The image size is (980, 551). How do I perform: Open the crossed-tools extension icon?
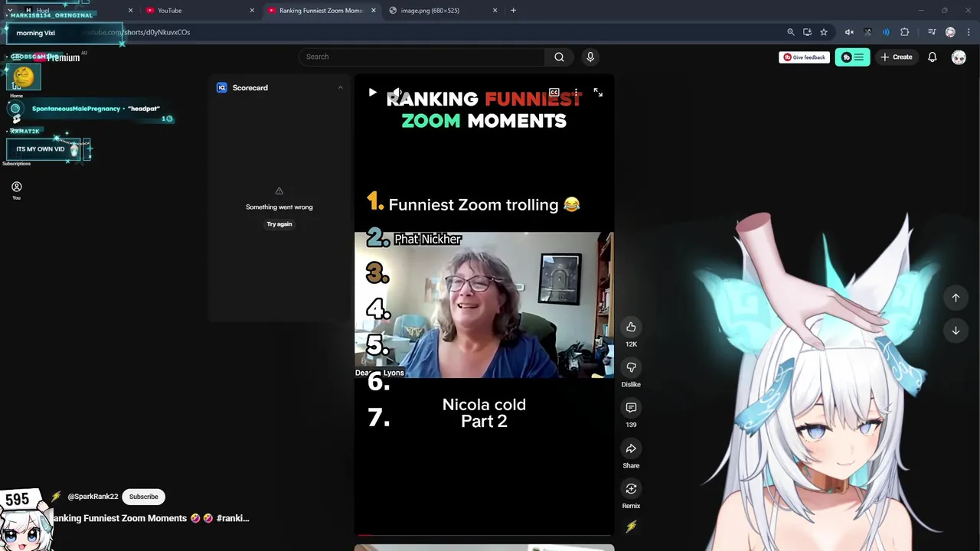pyautogui.click(x=867, y=32)
